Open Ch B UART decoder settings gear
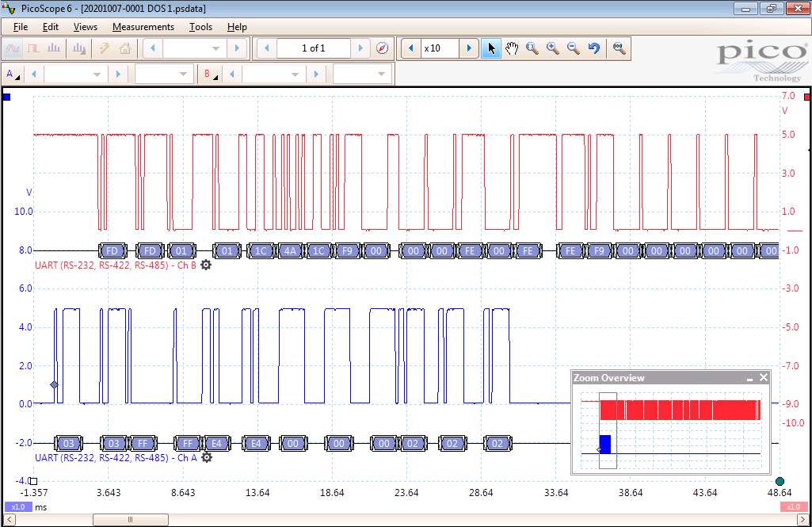The width and height of the screenshot is (812, 527). tap(206, 265)
